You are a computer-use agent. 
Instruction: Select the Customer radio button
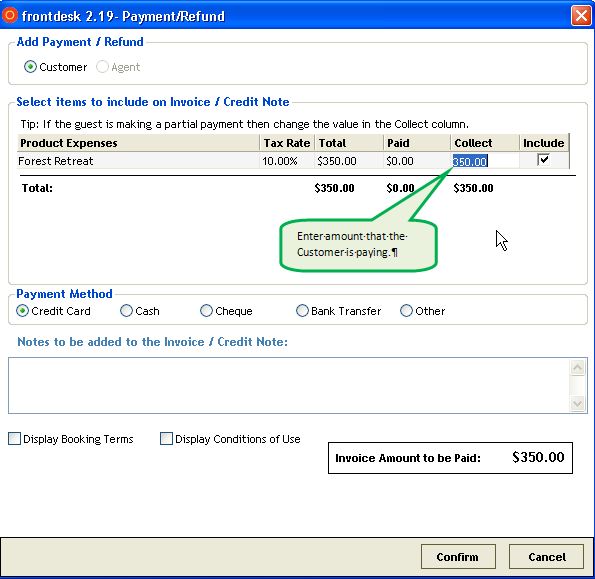[x=30, y=67]
